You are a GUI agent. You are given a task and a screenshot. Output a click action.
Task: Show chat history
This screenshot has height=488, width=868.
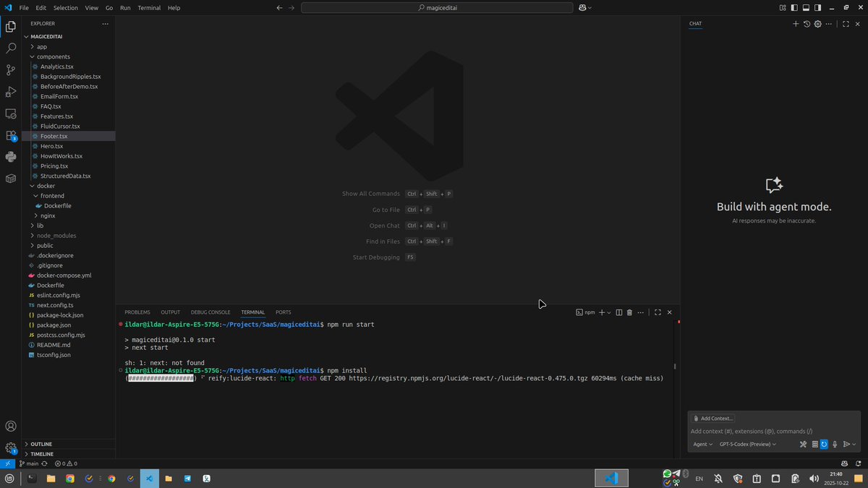[807, 24]
